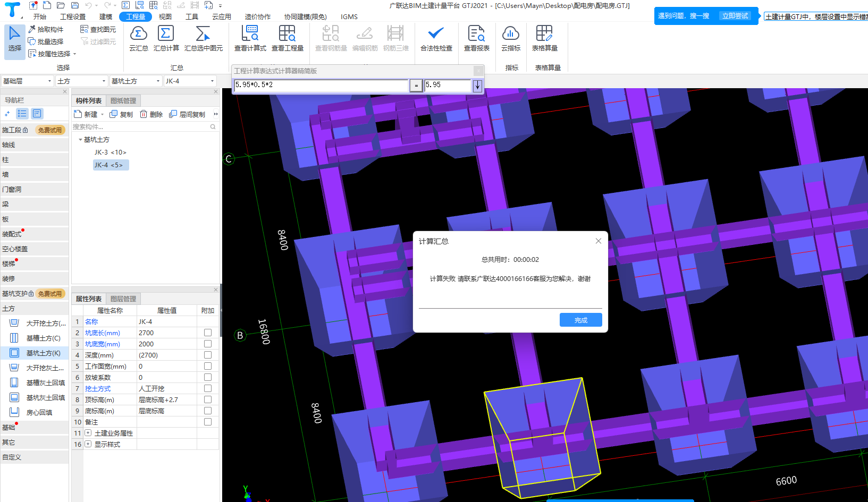Click 删除 delete component button
This screenshot has height=502, width=868.
151,114
